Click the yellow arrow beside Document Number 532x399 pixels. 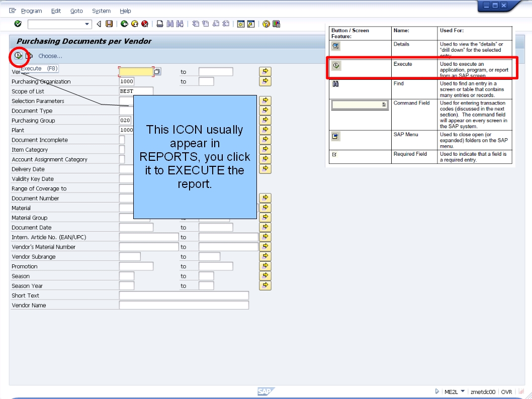(x=265, y=197)
